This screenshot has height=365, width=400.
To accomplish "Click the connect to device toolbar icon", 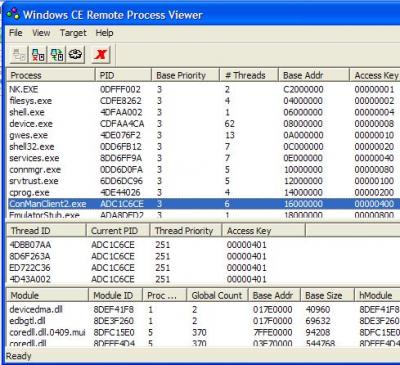I will (57, 55).
